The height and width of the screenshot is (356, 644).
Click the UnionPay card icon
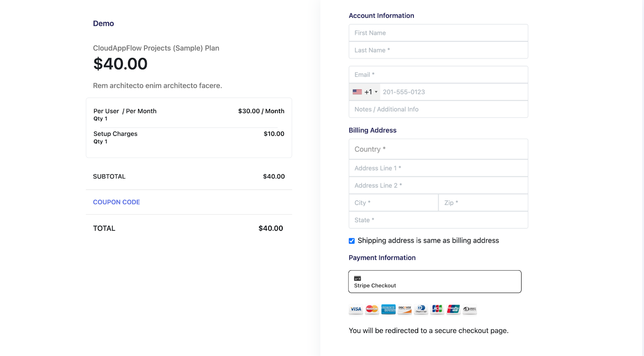click(454, 309)
